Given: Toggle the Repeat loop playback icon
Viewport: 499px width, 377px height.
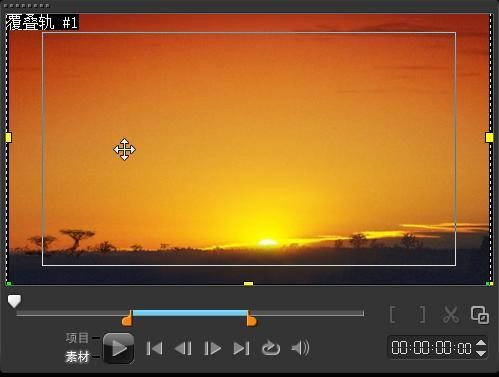Looking at the screenshot, I should (x=271, y=349).
